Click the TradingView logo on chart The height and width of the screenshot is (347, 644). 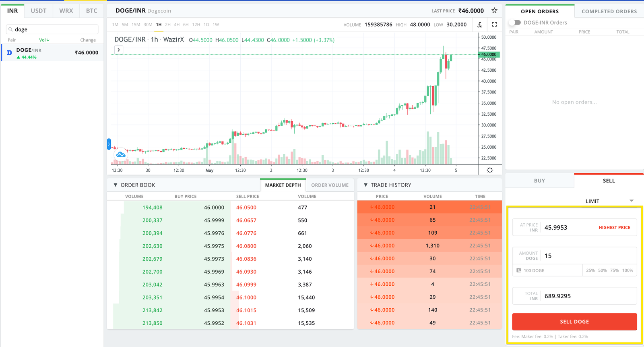121,154
